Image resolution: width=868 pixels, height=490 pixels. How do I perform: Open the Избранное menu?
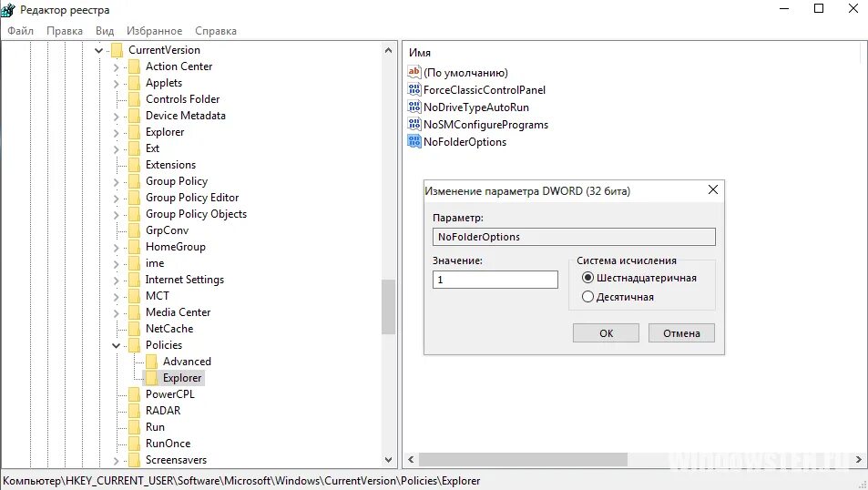click(x=155, y=31)
